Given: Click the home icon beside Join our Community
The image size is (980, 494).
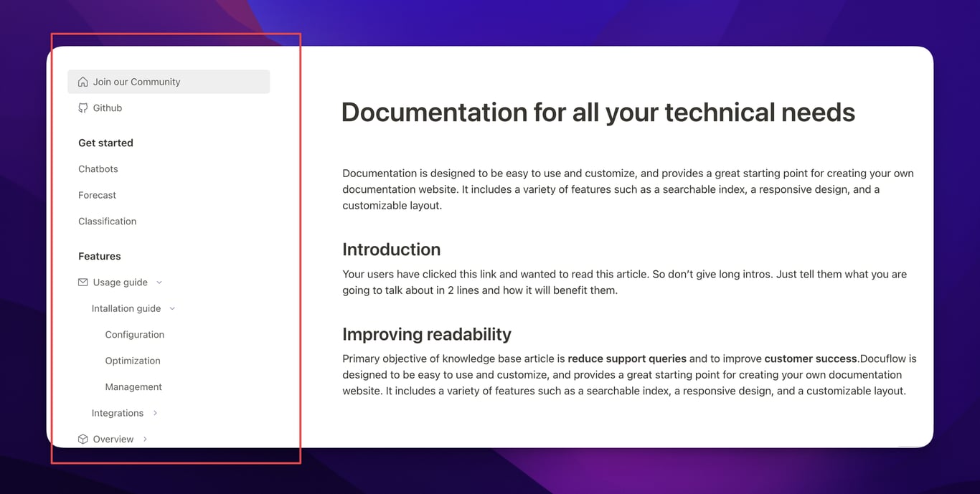Looking at the screenshot, I should pos(83,82).
